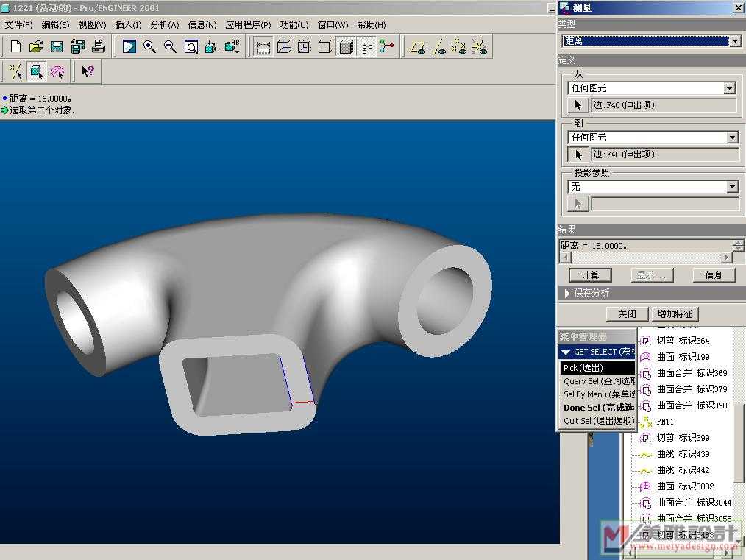The width and height of the screenshot is (746, 560).
Task: Select tree item PNT1
Action: (x=664, y=422)
